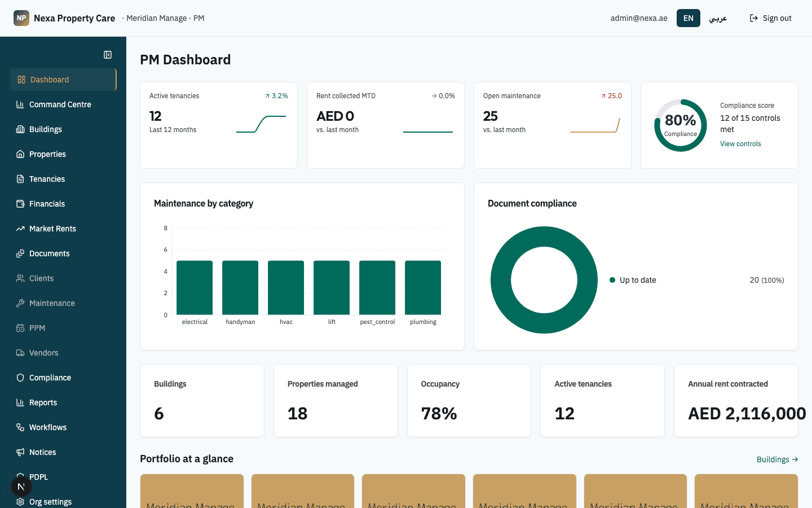812x508 pixels.
Task: Click the Compliance shield icon
Action: pos(20,378)
